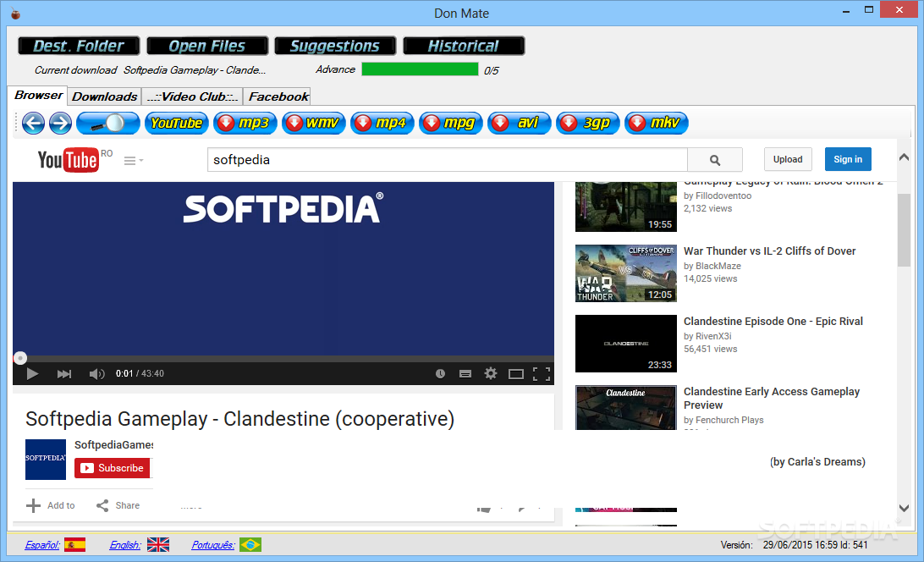Click the Brazilian flag icon

pyautogui.click(x=250, y=545)
